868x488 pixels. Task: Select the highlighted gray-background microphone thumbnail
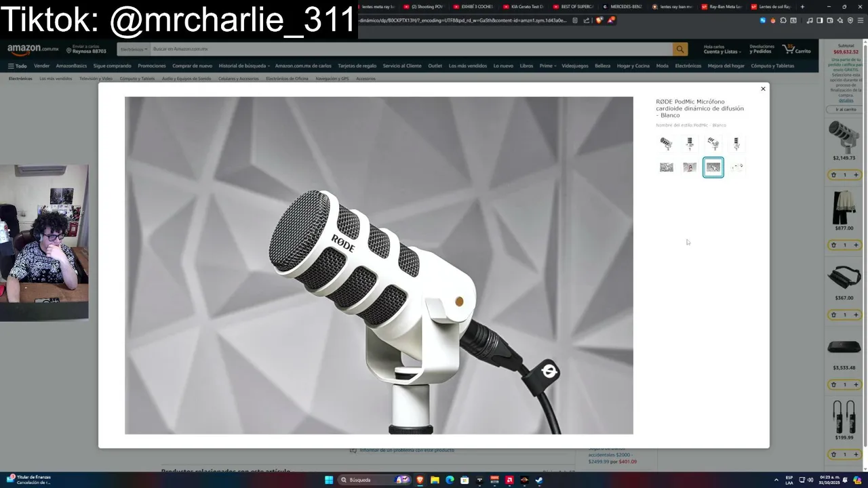point(713,167)
